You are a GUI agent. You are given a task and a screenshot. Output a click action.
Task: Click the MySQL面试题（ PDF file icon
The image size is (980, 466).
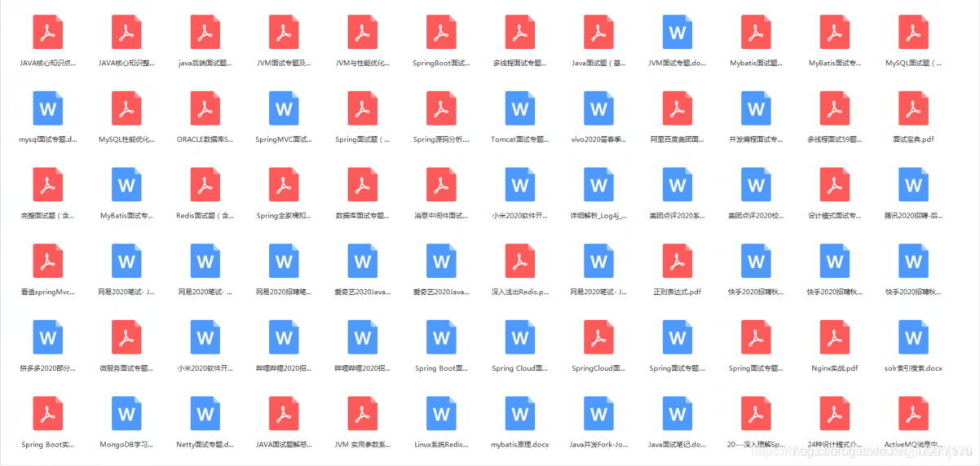click(x=914, y=32)
